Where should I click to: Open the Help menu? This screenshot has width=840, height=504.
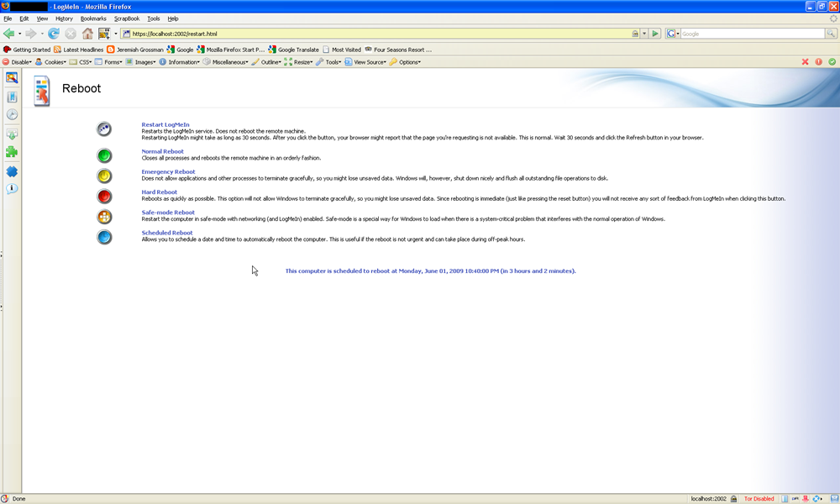point(173,18)
